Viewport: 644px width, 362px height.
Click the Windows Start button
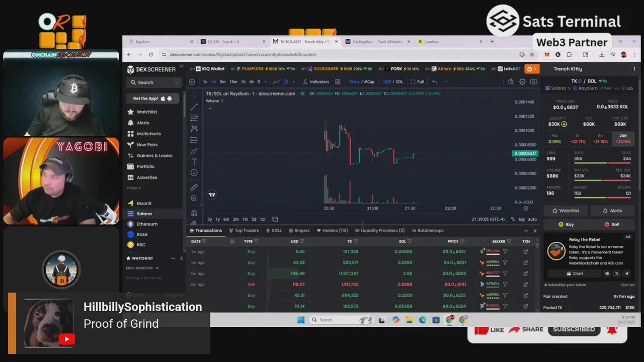point(301,320)
